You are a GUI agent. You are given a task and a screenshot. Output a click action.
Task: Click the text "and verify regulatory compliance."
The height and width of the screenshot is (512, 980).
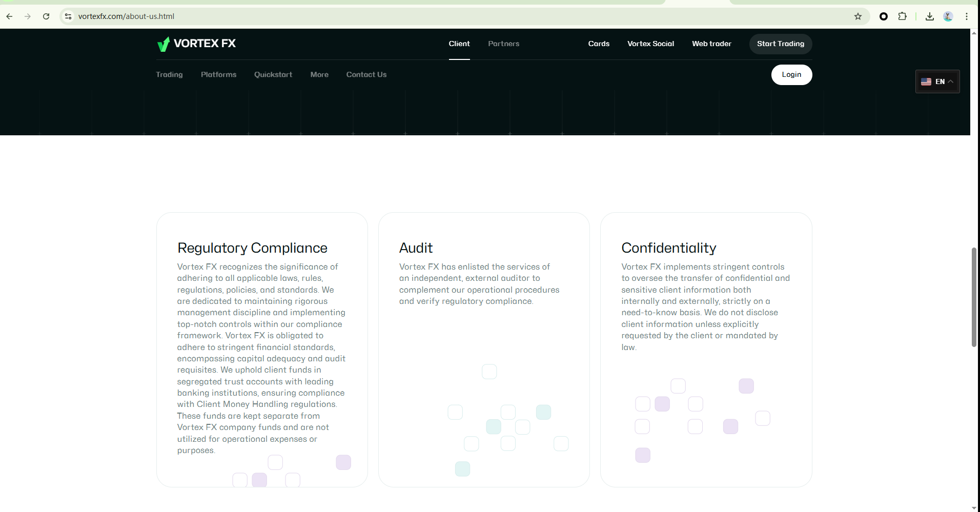click(466, 301)
